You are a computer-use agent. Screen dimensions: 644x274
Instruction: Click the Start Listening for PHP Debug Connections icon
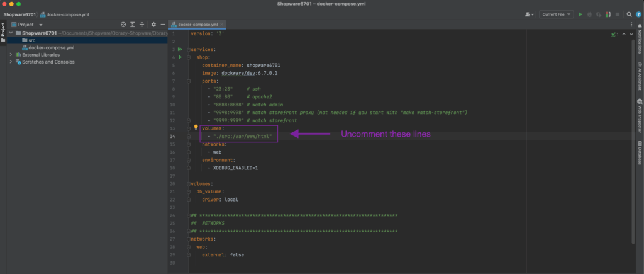coord(608,14)
